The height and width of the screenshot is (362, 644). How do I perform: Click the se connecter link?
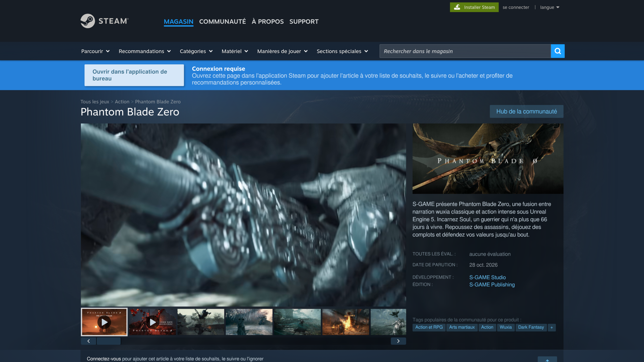(x=516, y=7)
